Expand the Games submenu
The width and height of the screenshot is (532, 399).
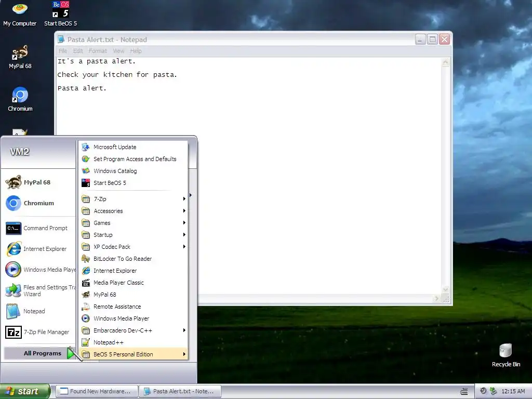pyautogui.click(x=134, y=222)
